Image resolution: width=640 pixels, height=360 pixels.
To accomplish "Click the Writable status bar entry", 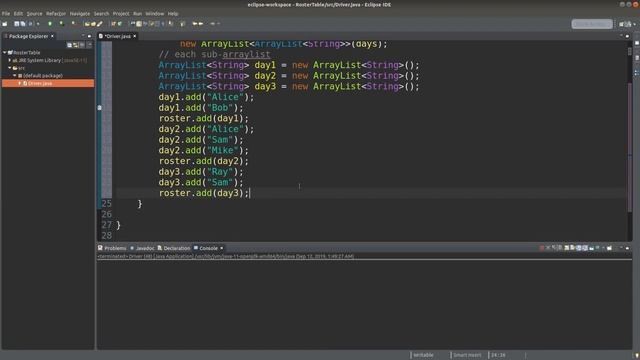I will pyautogui.click(x=423, y=355).
